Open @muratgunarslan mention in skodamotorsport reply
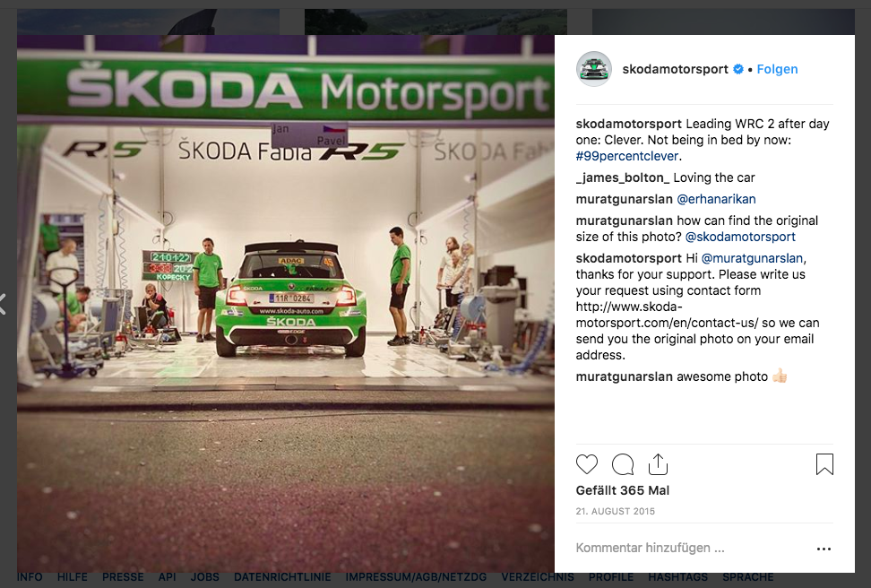The width and height of the screenshot is (871, 588). (752, 258)
